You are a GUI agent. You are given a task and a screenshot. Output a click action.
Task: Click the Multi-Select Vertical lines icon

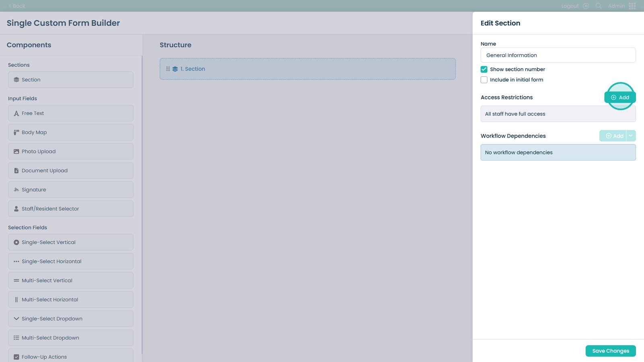pyautogui.click(x=17, y=281)
